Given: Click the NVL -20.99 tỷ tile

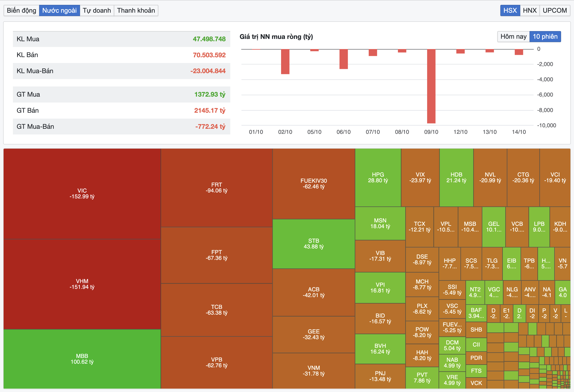Looking at the screenshot, I should pyautogui.click(x=490, y=177).
